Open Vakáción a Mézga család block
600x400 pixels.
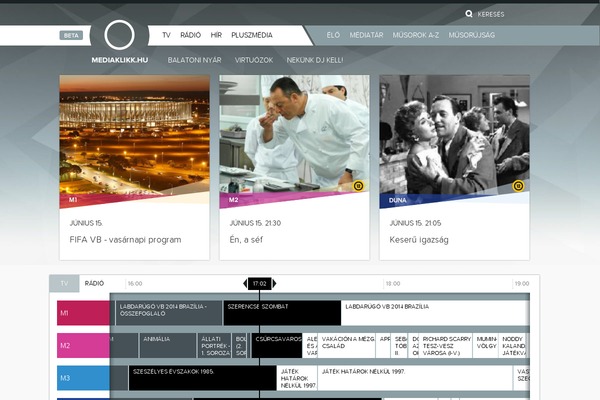[347, 346]
